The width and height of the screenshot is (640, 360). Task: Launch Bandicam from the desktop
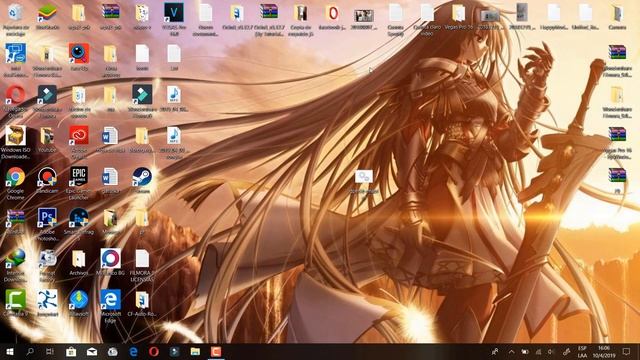(47, 177)
